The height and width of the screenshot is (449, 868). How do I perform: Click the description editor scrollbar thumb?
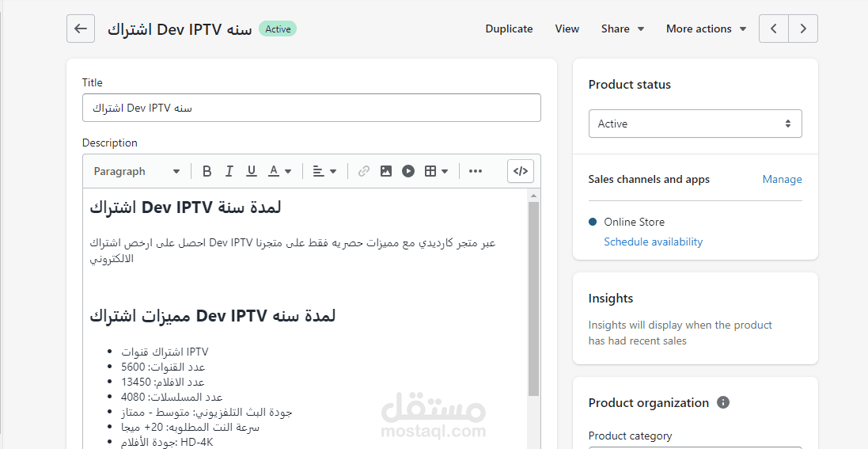pos(533,299)
